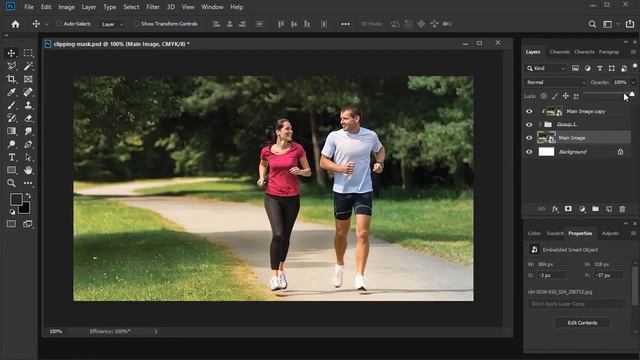Expand the Group 1 folder

[x=540, y=124]
